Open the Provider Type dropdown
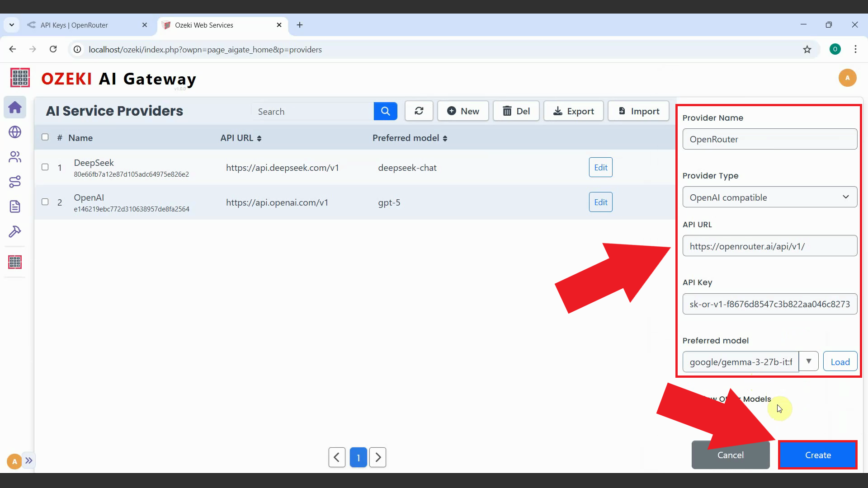 pos(769,197)
